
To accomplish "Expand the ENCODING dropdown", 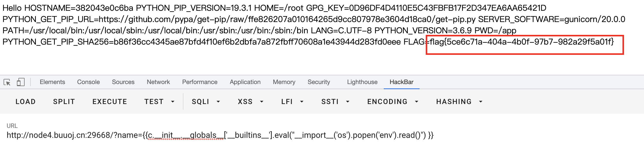I will coord(393,102).
